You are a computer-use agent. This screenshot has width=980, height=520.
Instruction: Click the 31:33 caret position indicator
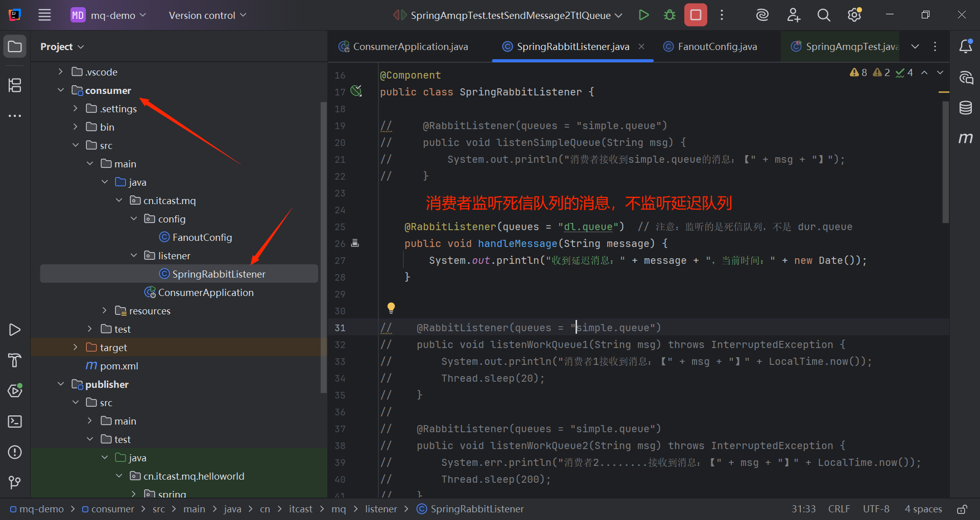(x=803, y=509)
